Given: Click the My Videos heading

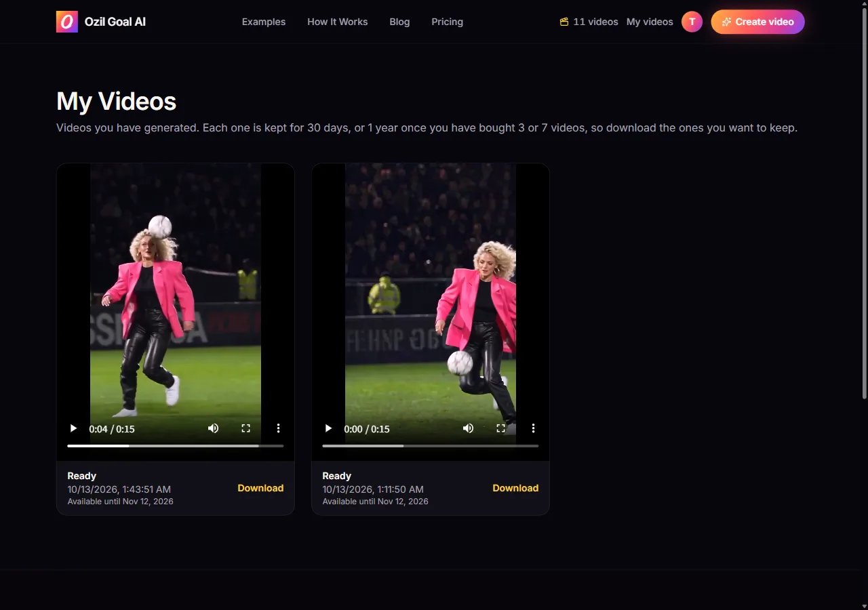Looking at the screenshot, I should [117, 102].
